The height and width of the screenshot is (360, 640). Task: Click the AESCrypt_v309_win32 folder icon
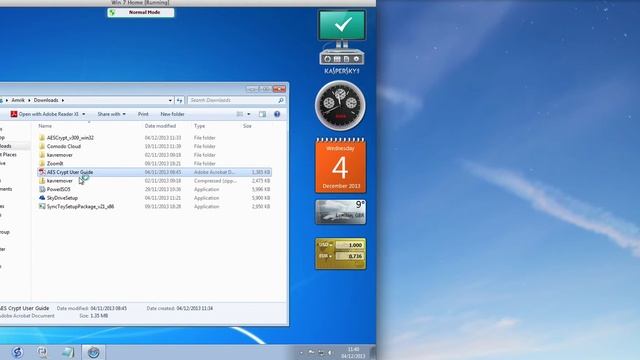[42, 138]
